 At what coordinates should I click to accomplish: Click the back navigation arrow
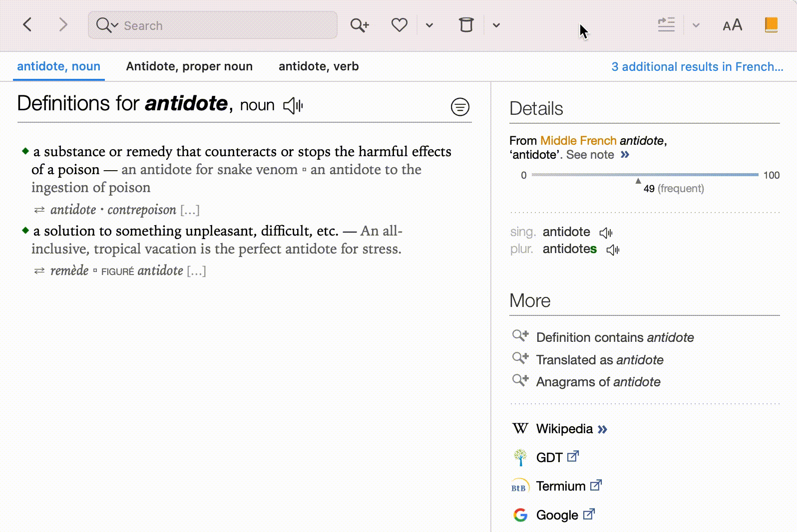[28, 24]
